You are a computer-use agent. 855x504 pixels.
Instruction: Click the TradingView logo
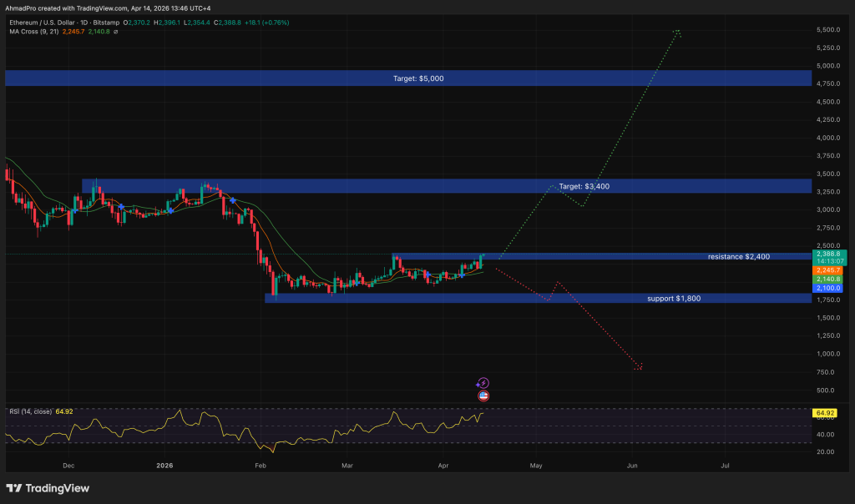pyautogui.click(x=48, y=488)
